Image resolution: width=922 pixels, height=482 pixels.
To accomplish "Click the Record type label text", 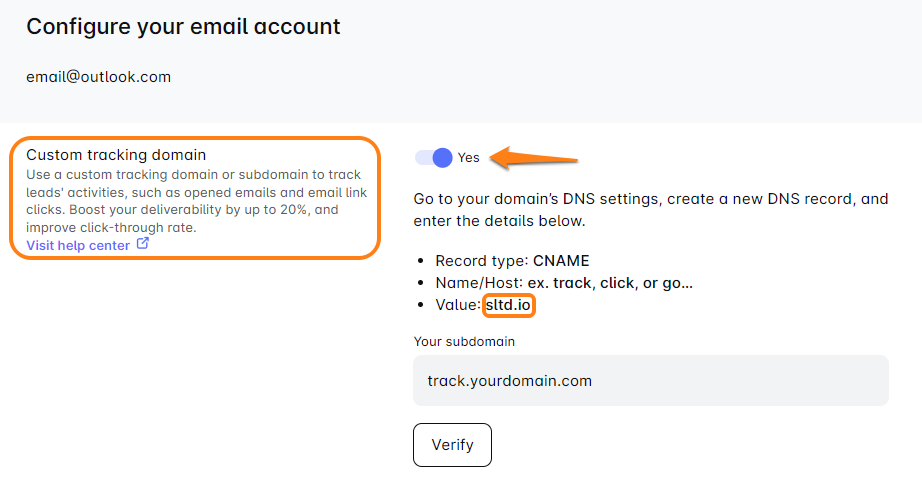I will pos(481,261).
